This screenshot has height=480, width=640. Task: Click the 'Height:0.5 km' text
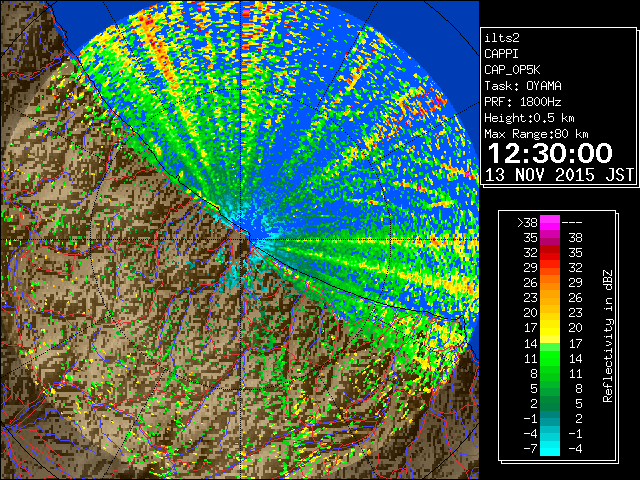click(529, 118)
